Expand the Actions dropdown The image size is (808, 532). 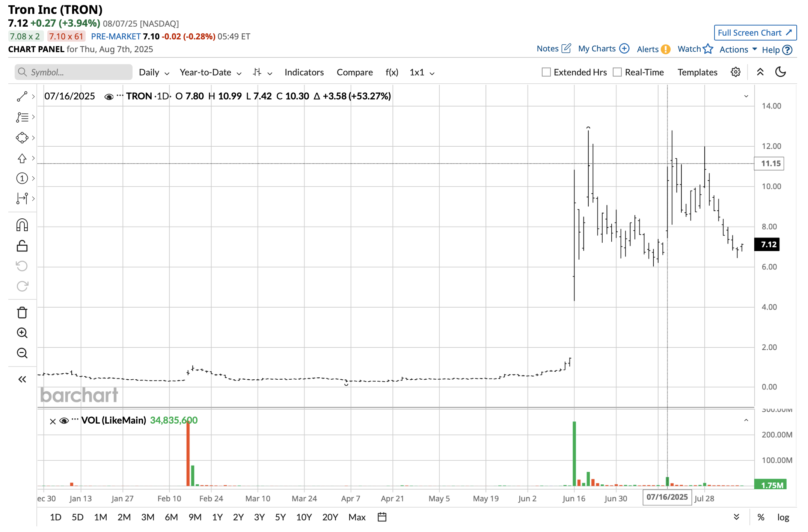(738, 50)
